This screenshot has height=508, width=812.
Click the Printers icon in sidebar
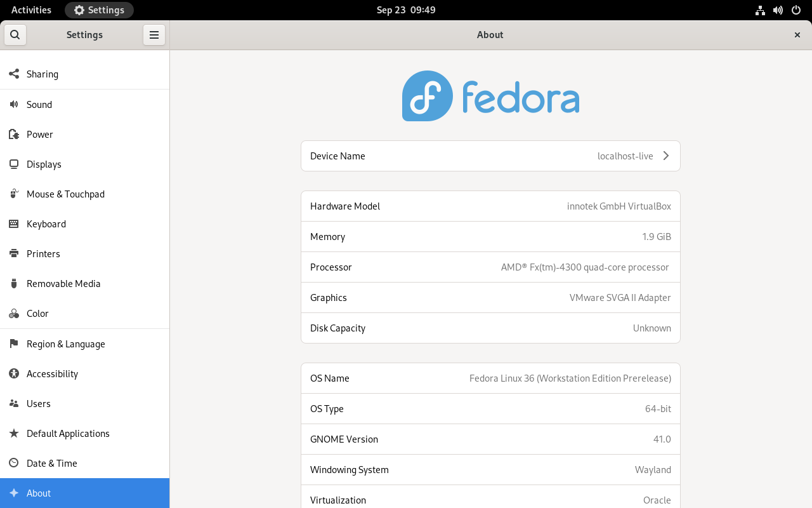click(14, 253)
